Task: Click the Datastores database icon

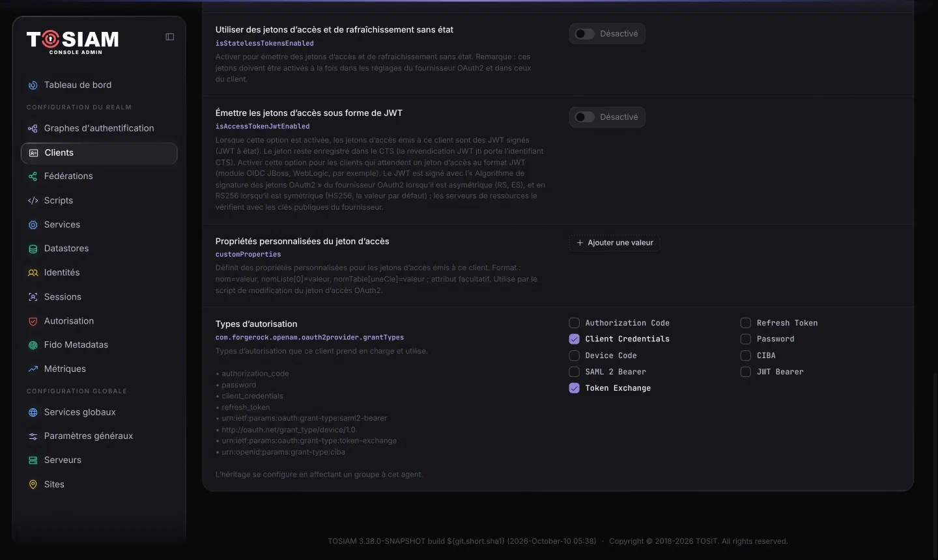Action: (x=33, y=249)
